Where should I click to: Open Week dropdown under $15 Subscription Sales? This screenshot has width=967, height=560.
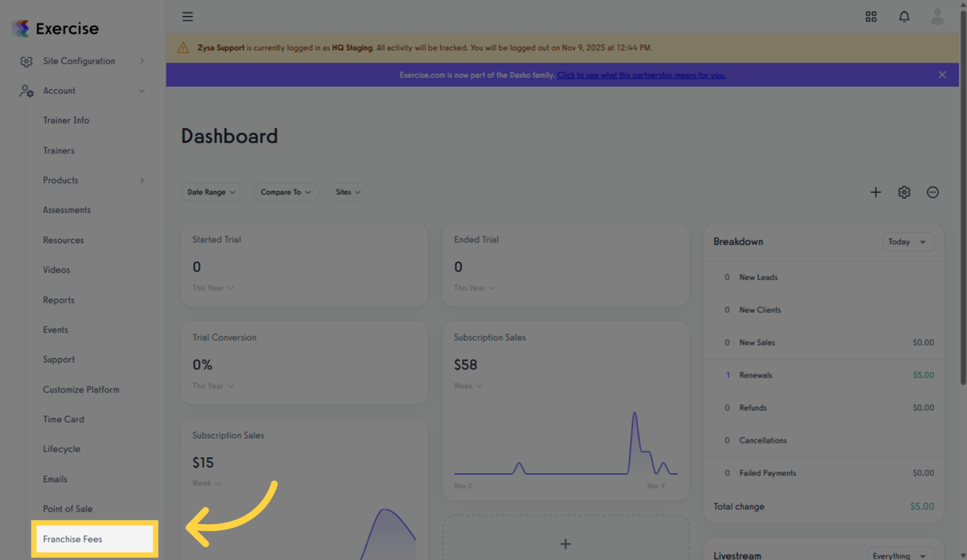(207, 483)
